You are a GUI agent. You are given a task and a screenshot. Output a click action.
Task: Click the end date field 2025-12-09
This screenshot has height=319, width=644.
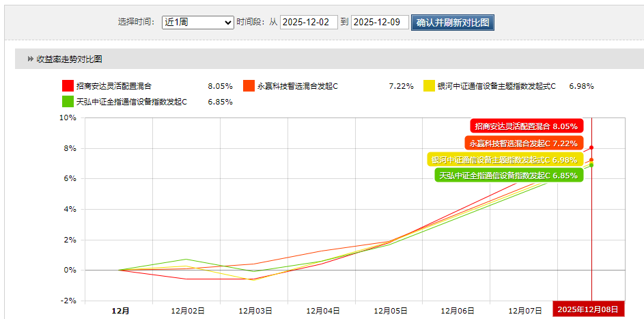pos(380,22)
